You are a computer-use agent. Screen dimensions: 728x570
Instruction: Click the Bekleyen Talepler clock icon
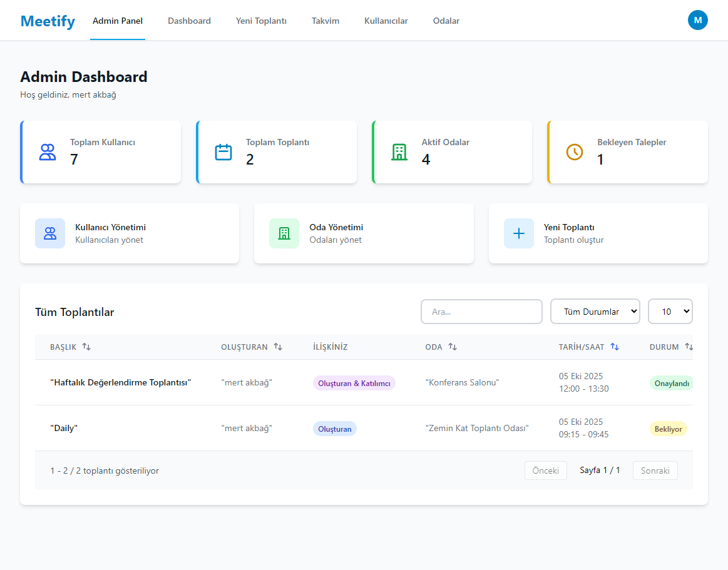(575, 151)
